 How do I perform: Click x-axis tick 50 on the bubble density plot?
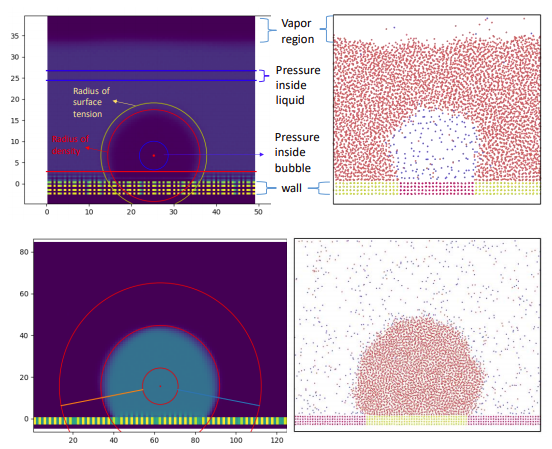(258, 212)
